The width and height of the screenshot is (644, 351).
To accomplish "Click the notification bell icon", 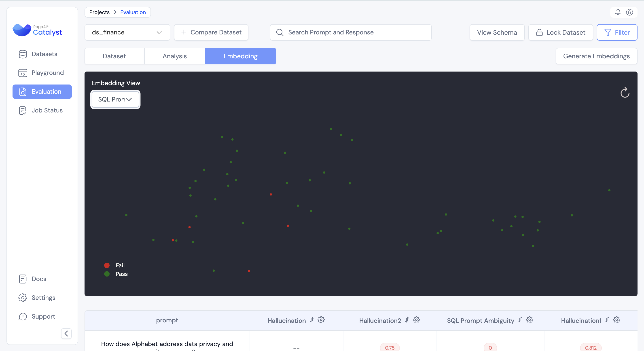I will pos(617,12).
